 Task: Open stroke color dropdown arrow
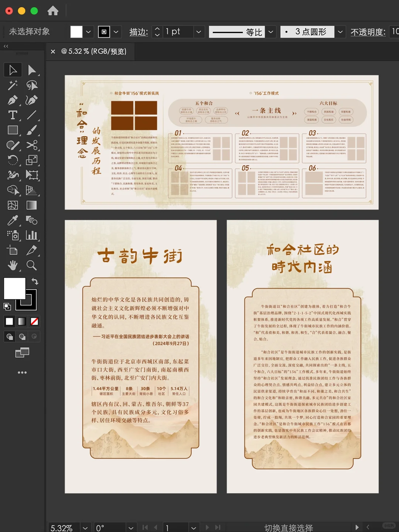(116, 32)
